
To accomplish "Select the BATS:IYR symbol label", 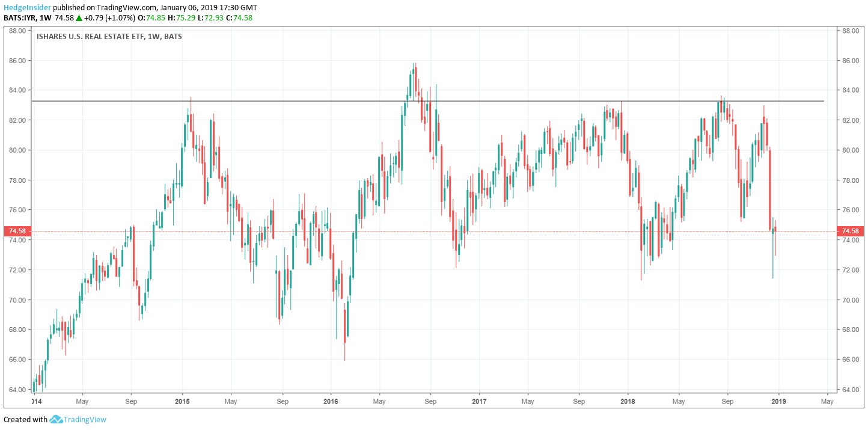I will pos(19,18).
